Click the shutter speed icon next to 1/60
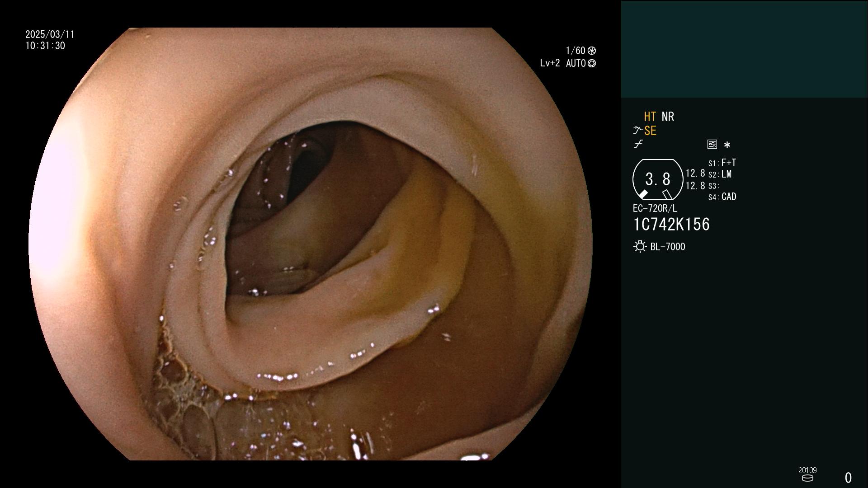Viewport: 868px width, 488px height. pyautogui.click(x=592, y=51)
